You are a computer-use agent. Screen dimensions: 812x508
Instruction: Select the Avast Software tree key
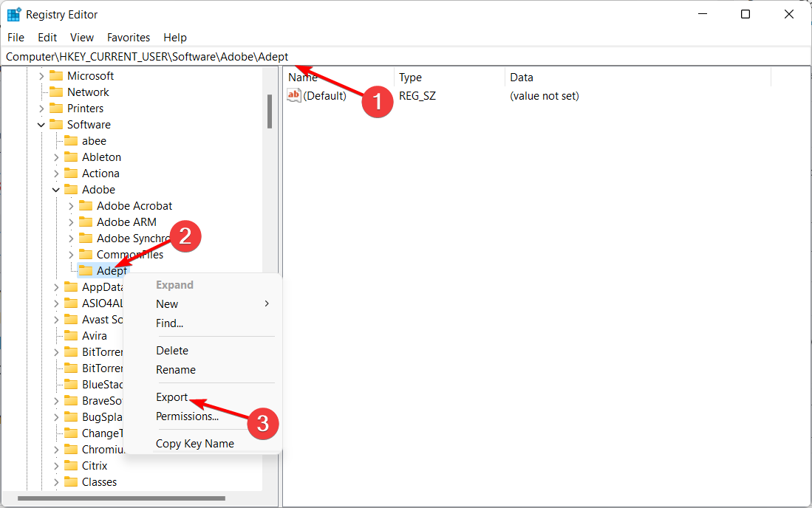[x=102, y=320]
